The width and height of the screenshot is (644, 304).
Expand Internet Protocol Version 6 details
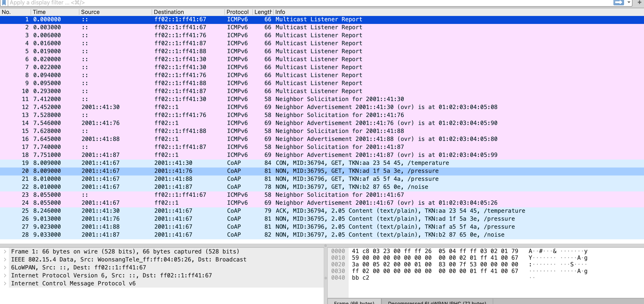5,275
